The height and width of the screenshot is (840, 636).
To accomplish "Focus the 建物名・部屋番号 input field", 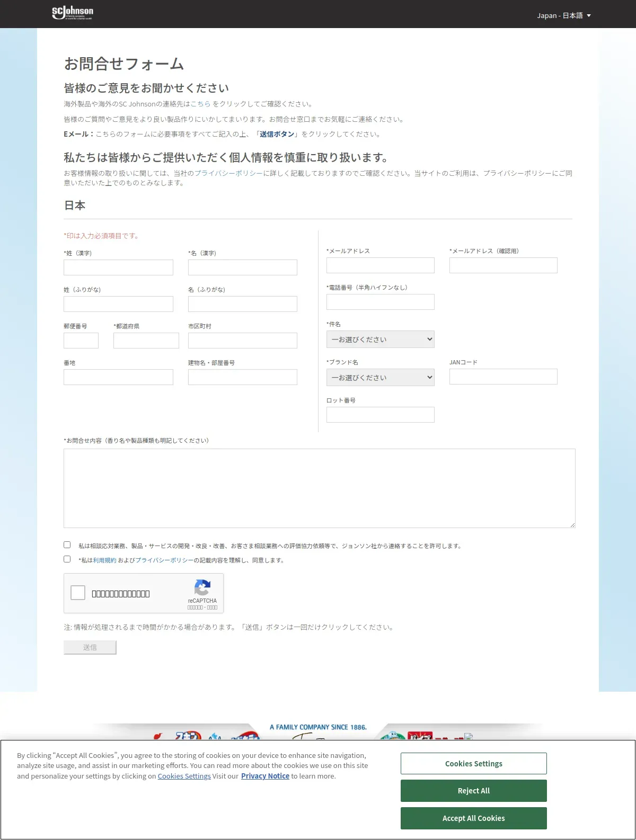I will (x=243, y=377).
